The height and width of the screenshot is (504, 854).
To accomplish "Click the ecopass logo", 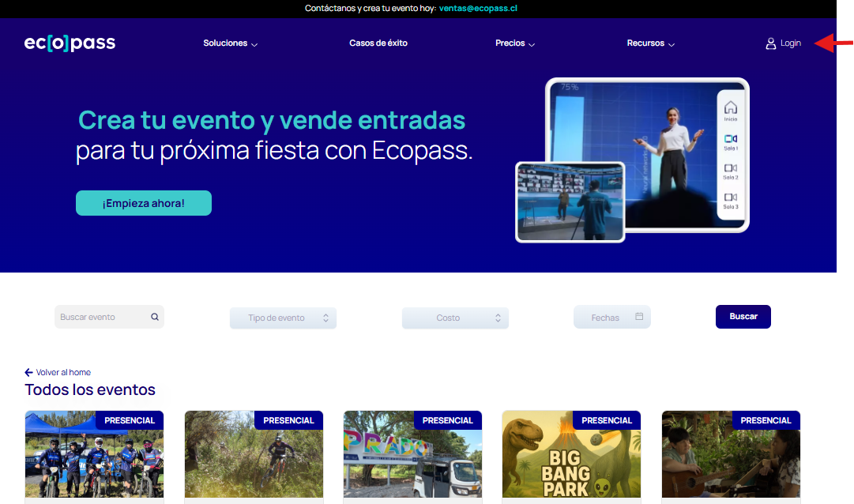I will [70, 43].
